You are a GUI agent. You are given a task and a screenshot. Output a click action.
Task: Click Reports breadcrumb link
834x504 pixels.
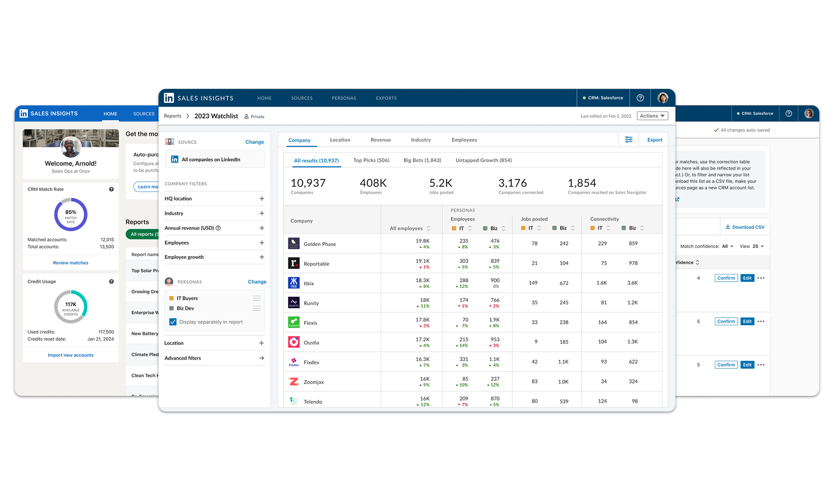[173, 116]
